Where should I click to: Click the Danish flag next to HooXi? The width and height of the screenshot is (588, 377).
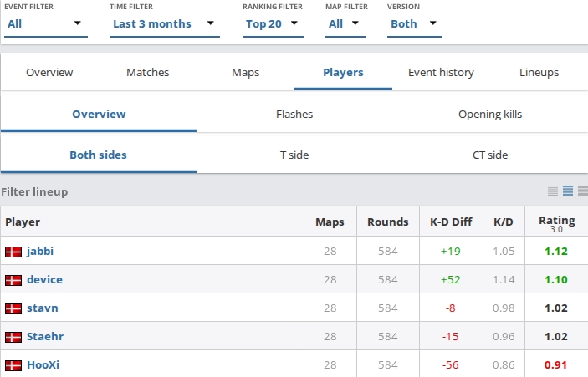pyautogui.click(x=13, y=366)
